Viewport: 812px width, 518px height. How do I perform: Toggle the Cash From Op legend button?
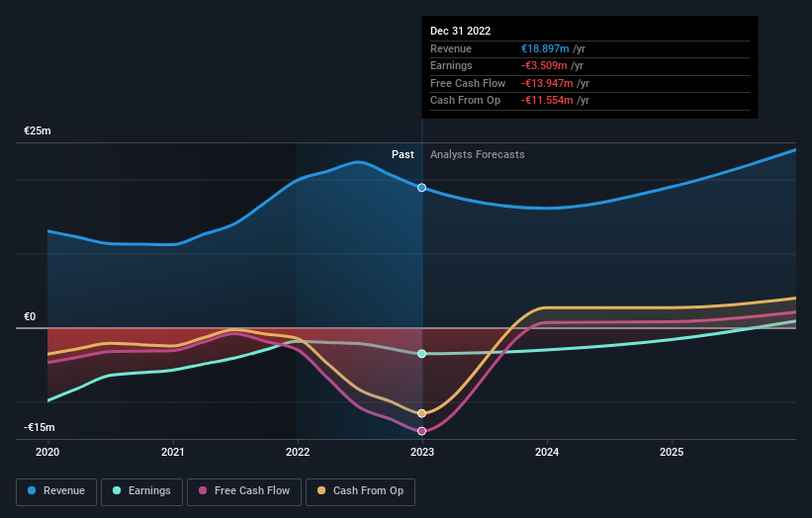(360, 491)
